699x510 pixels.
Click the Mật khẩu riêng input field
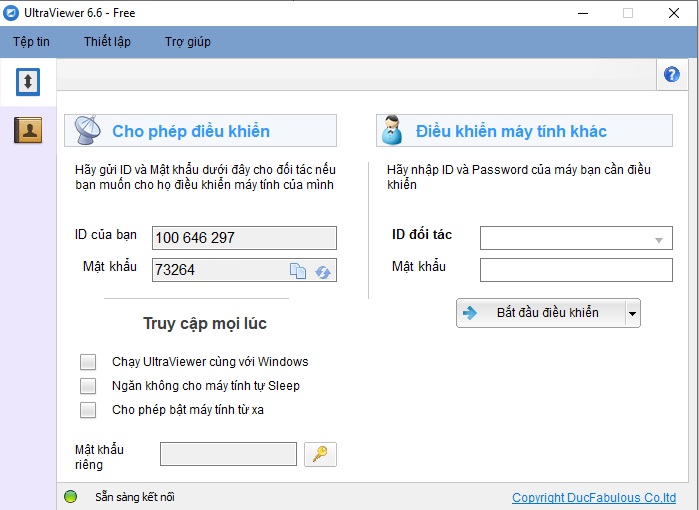pyautogui.click(x=228, y=454)
